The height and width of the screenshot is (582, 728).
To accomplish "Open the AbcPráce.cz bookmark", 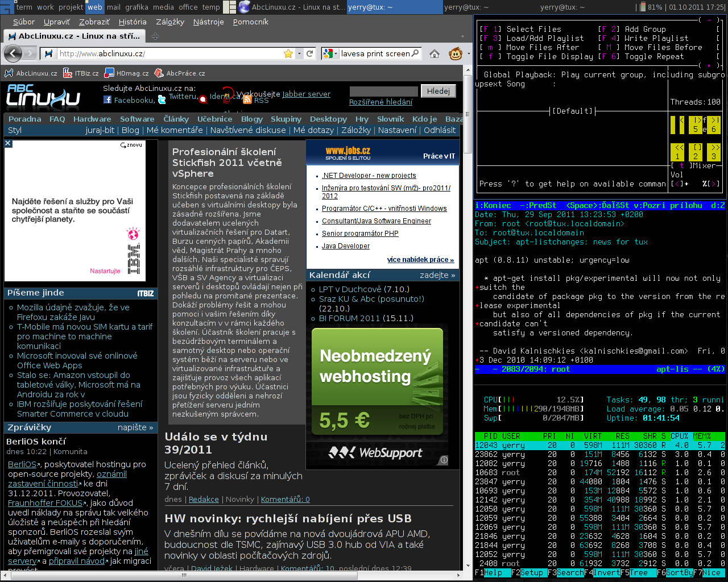I will coord(180,73).
